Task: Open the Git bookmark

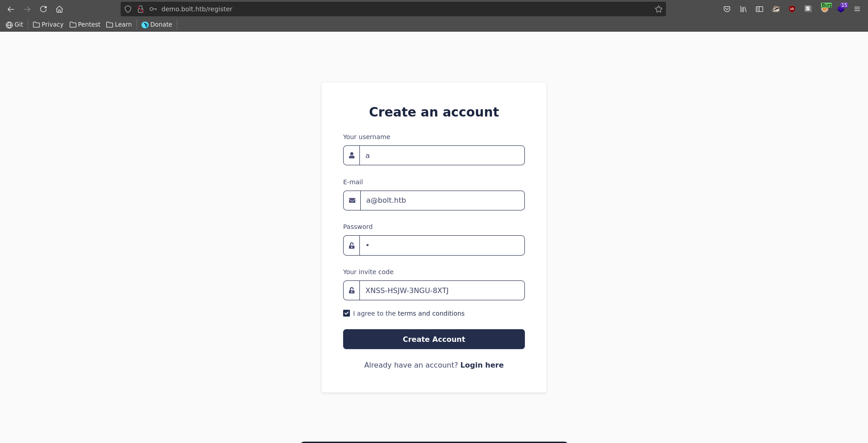Action: (x=14, y=24)
